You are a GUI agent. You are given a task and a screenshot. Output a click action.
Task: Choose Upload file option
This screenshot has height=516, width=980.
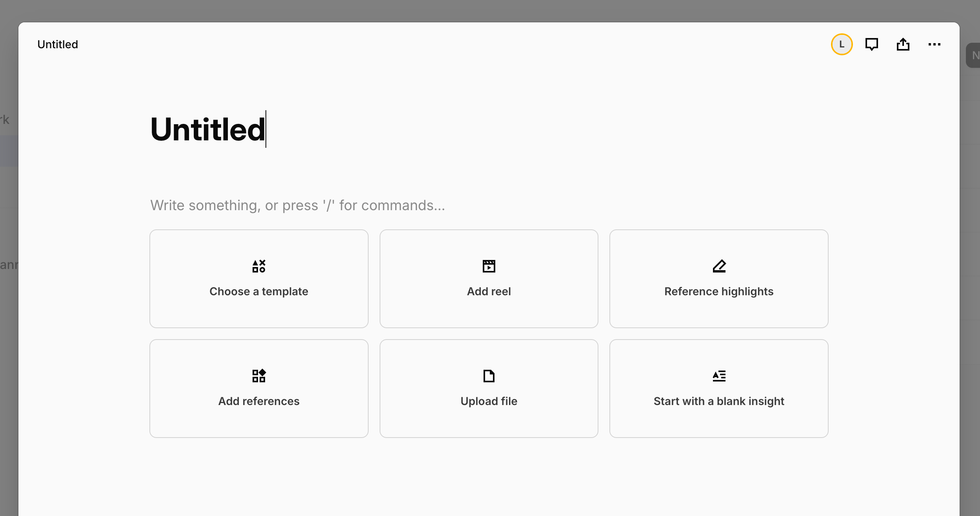489,401
